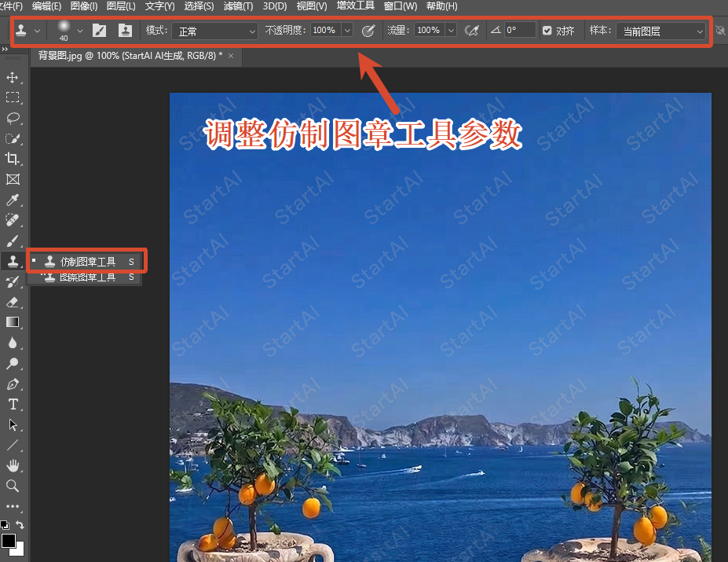This screenshot has width=728, height=562.
Task: Choose 图案图章工具 from the flyout menu
Action: click(x=86, y=277)
